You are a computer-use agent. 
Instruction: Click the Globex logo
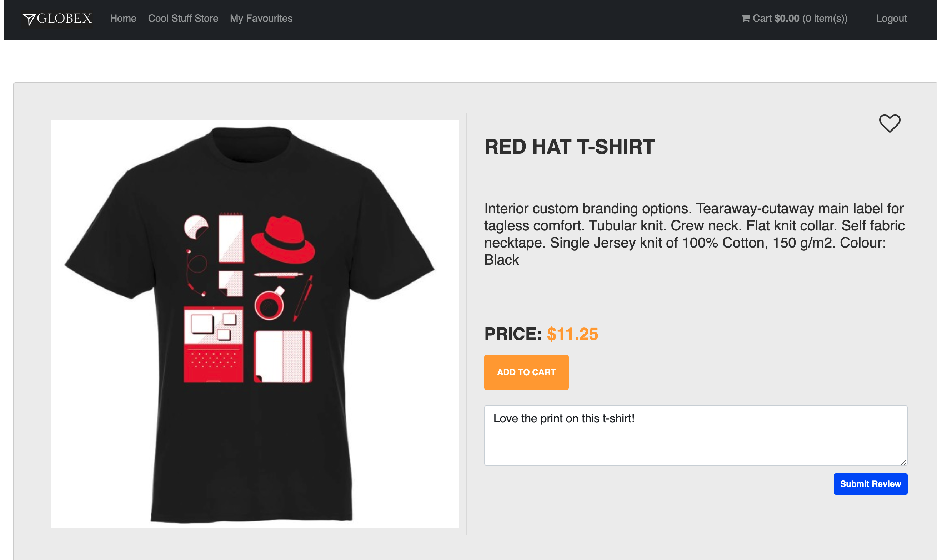pyautogui.click(x=57, y=19)
